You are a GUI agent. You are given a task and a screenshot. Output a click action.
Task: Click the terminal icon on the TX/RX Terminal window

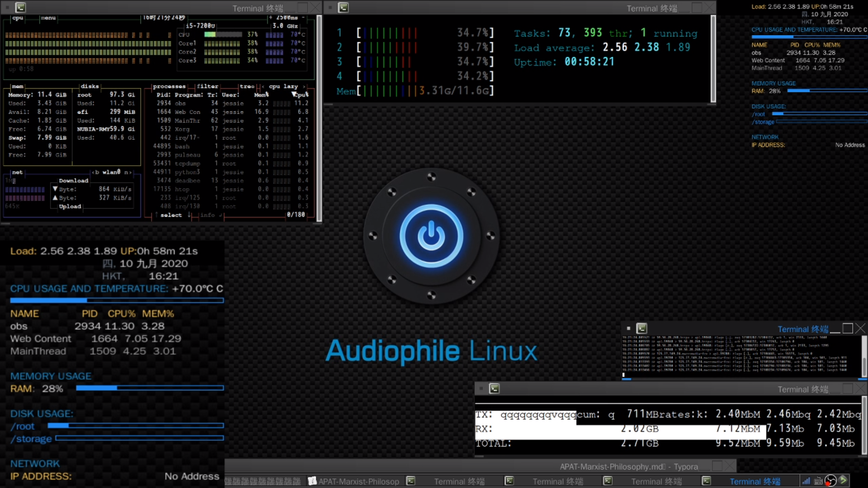point(494,389)
